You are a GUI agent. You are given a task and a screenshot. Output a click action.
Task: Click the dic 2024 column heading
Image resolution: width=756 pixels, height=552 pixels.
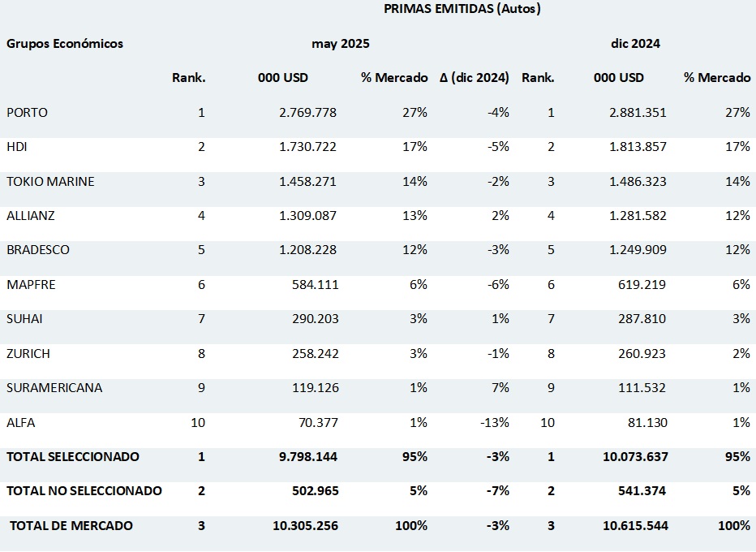[x=635, y=43]
